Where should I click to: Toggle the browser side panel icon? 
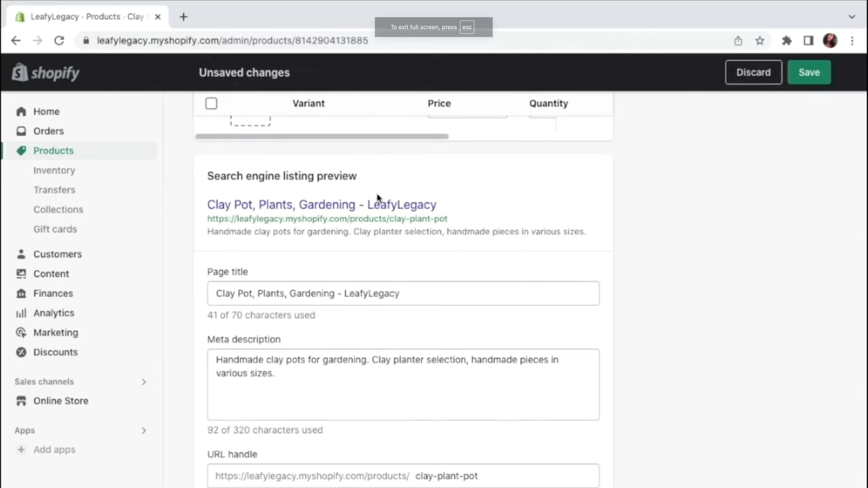809,41
